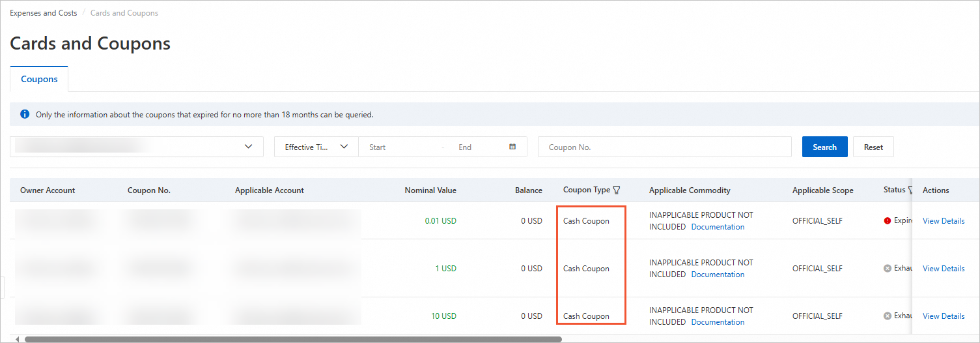Click Cash Coupon in the 1 USD row
The width and height of the screenshot is (980, 343).
[586, 269]
